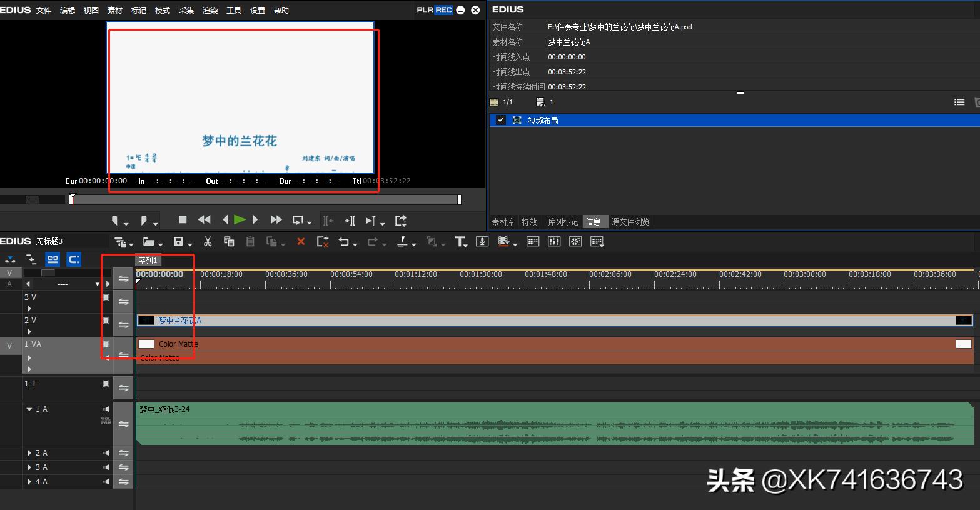Expand audio track 4 A
Image resolution: width=980 pixels, height=510 pixels.
[29, 481]
